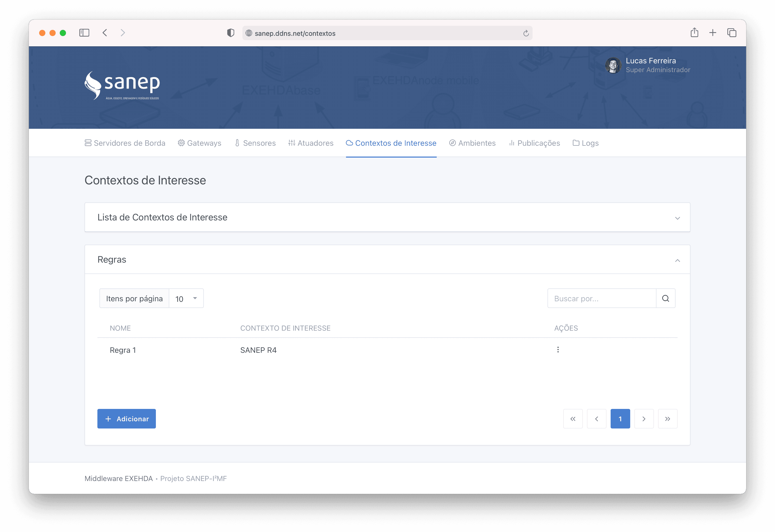The image size is (775, 532).
Task: Switch to the Sensores tab
Action: 255,143
